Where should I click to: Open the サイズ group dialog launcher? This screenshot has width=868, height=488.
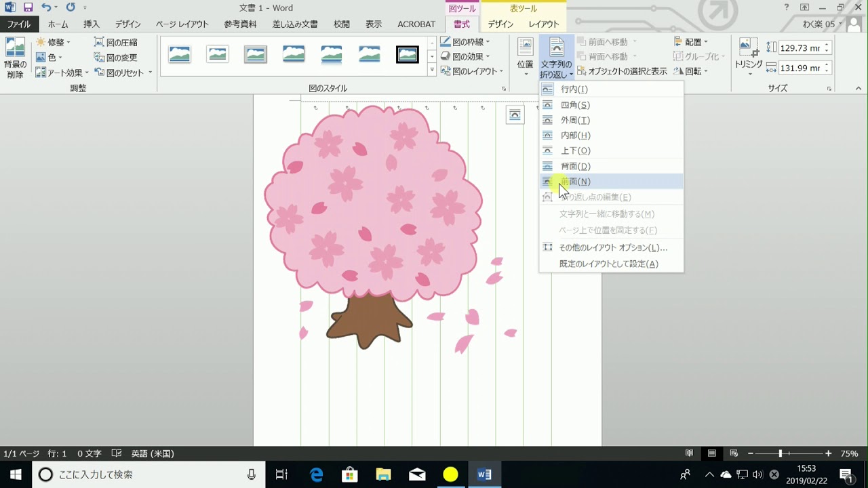pos(829,89)
